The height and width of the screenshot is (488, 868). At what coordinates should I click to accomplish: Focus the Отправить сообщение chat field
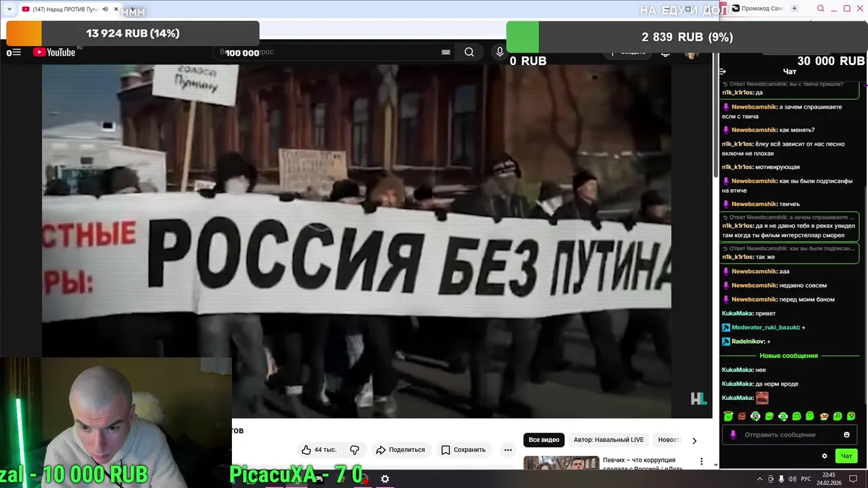789,434
